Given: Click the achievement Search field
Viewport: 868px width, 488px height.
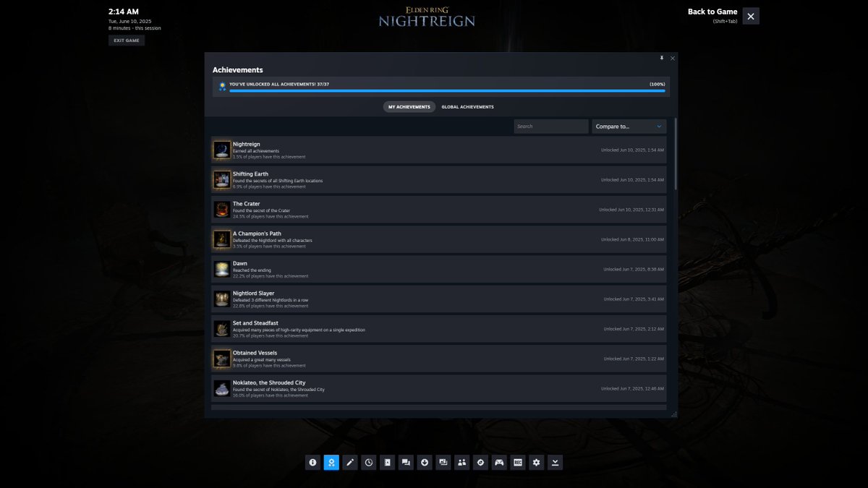Looking at the screenshot, I should tap(551, 127).
